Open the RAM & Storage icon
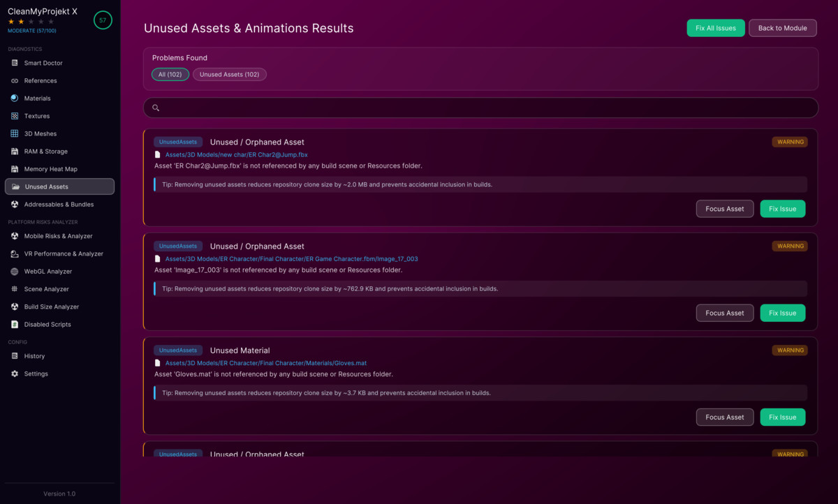This screenshot has width=838, height=504. (15, 151)
